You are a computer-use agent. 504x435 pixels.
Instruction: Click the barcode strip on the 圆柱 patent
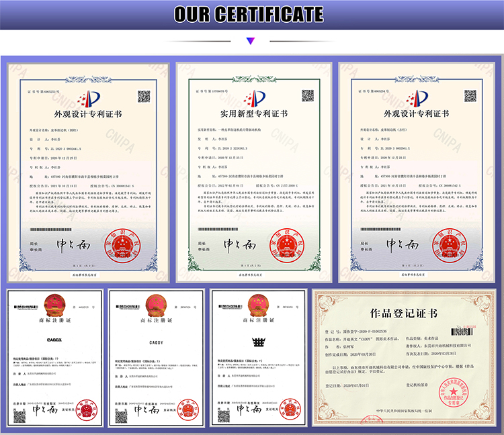pos(51,230)
